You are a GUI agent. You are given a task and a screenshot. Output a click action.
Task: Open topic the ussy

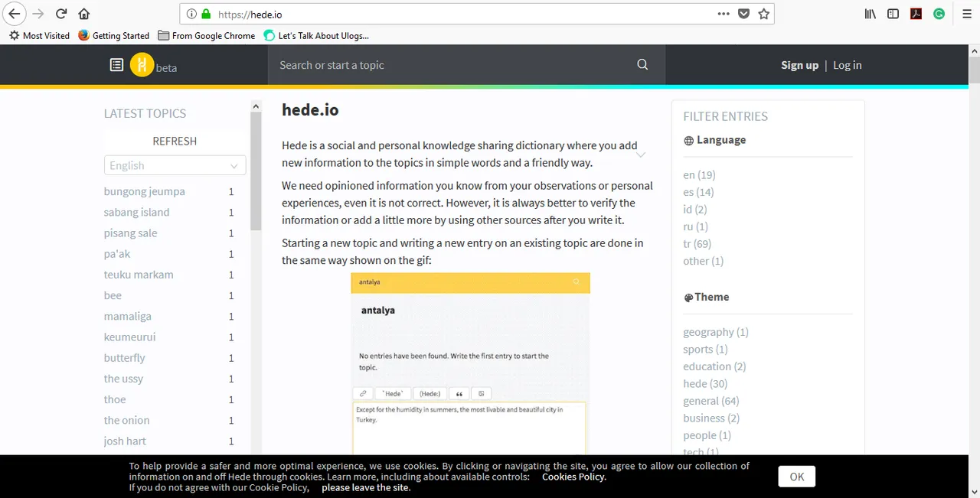click(x=124, y=378)
